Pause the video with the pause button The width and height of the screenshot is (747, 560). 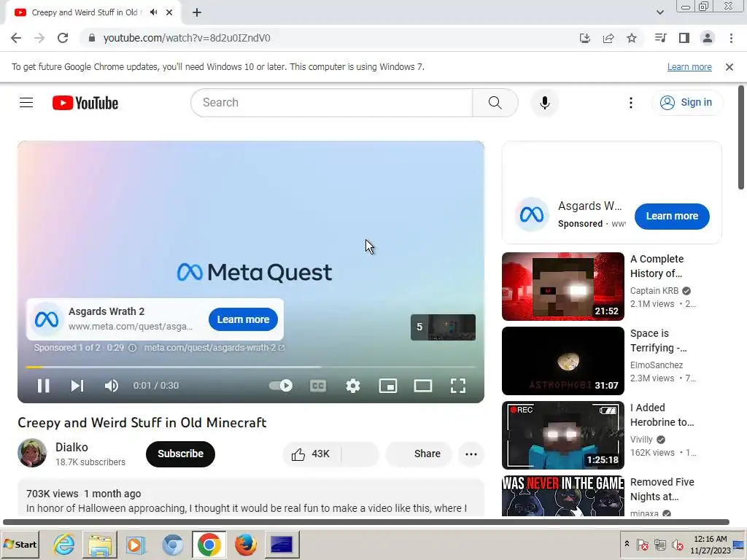(43, 386)
